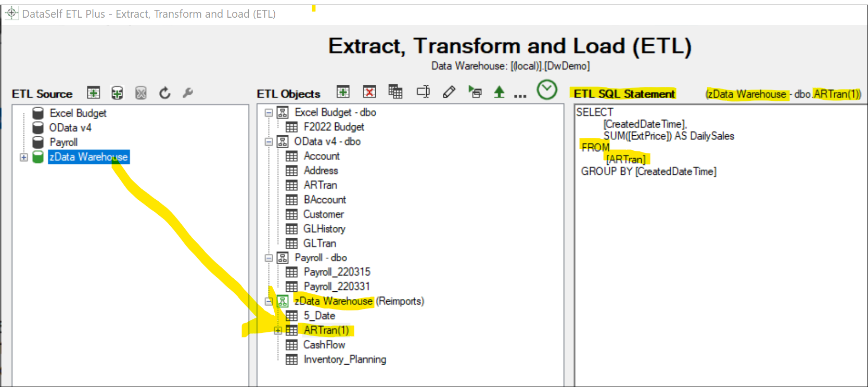
Task: Click the add ETL object icon
Action: [x=343, y=92]
